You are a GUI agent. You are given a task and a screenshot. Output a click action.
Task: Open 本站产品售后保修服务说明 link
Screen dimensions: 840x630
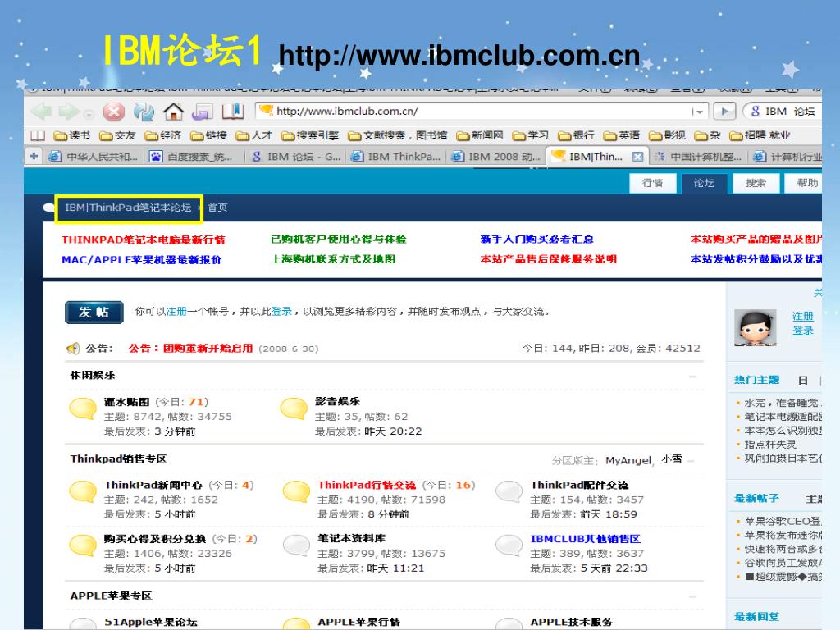(549, 258)
